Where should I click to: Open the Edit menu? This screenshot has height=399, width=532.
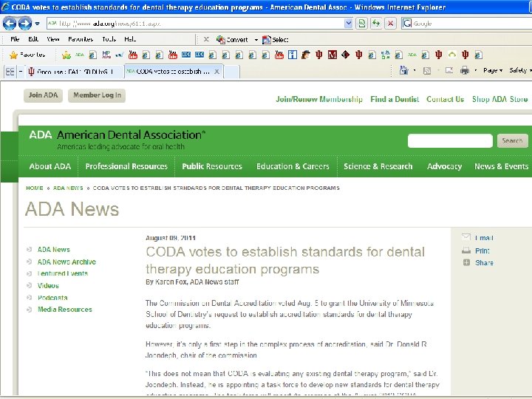33,39
